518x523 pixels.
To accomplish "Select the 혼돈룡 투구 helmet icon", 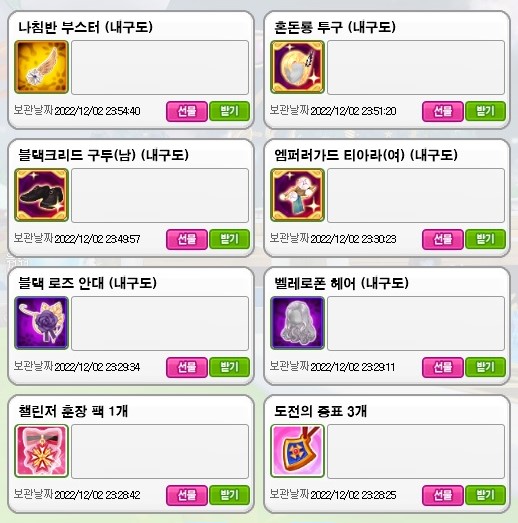I will tap(298, 67).
